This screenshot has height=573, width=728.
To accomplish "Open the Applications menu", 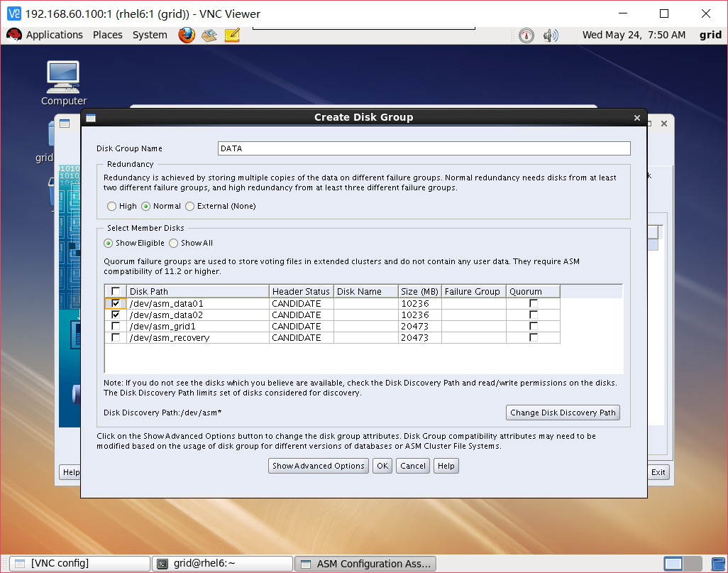I will coord(54,34).
